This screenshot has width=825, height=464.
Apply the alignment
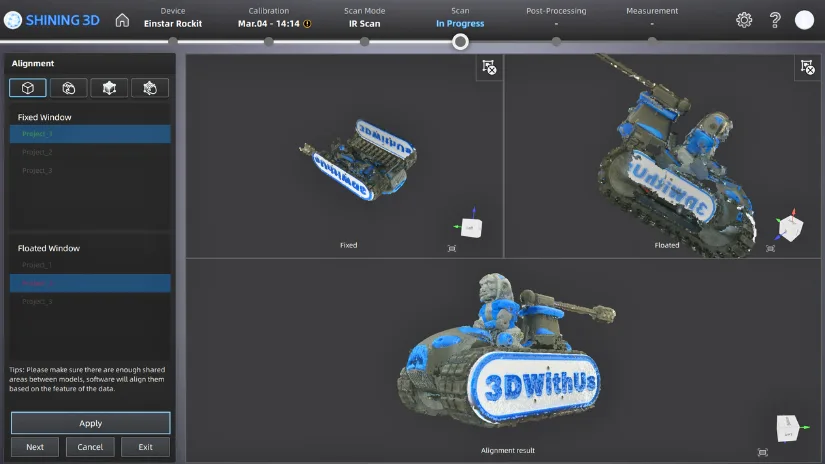coord(90,423)
